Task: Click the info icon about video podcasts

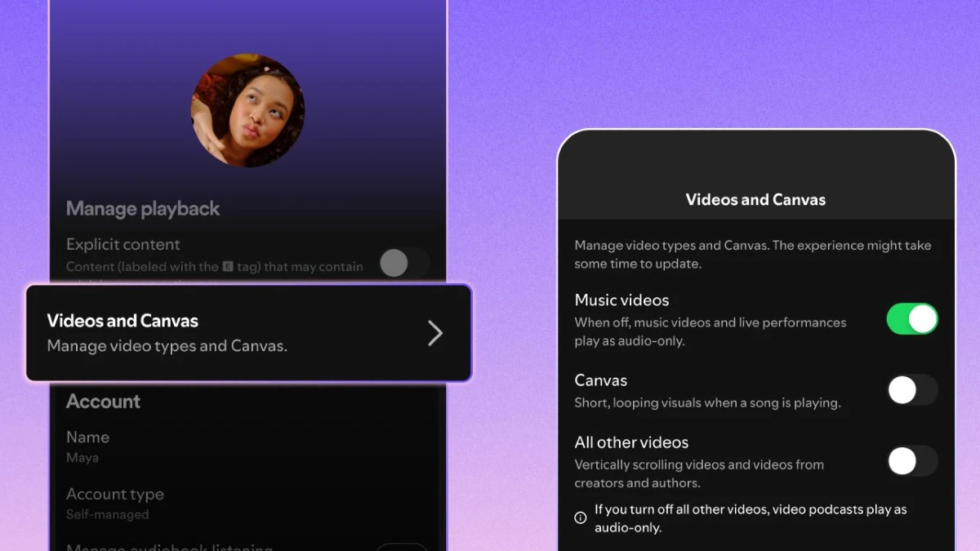Action: pyautogui.click(x=581, y=517)
